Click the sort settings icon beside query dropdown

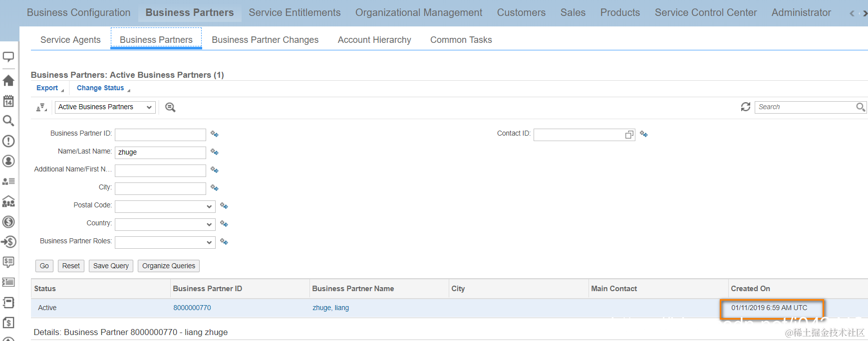coord(41,107)
